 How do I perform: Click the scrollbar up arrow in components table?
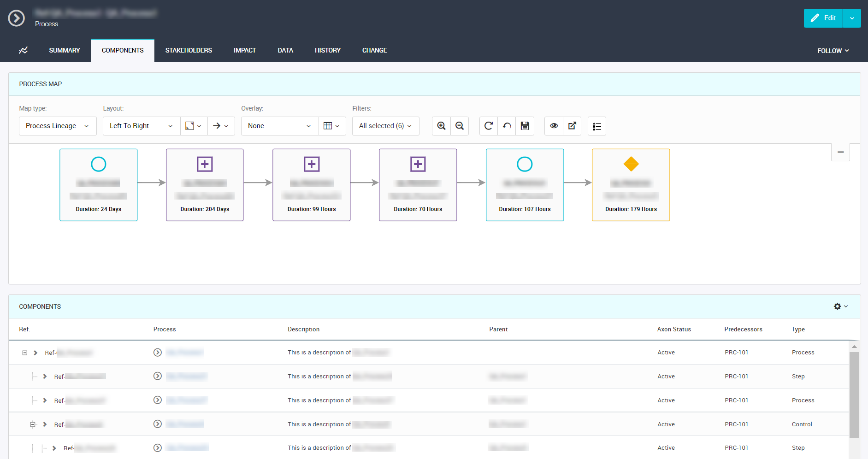coord(854,346)
